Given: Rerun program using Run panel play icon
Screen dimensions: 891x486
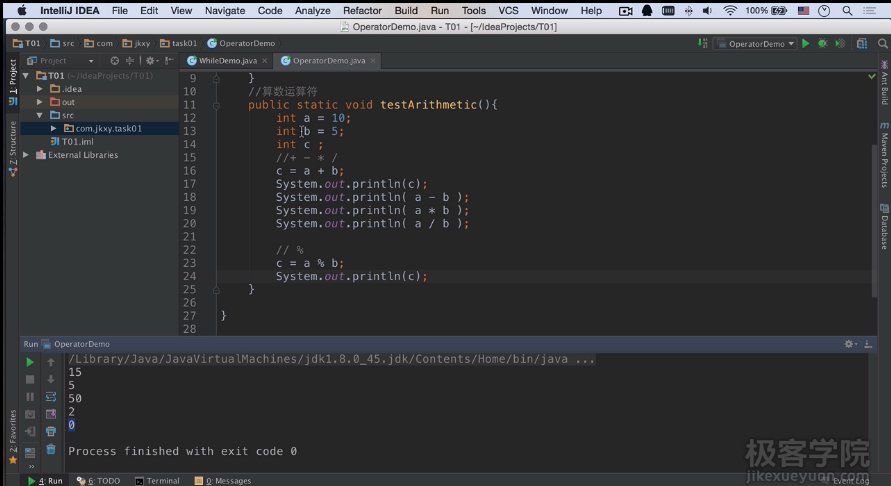Looking at the screenshot, I should (x=30, y=362).
